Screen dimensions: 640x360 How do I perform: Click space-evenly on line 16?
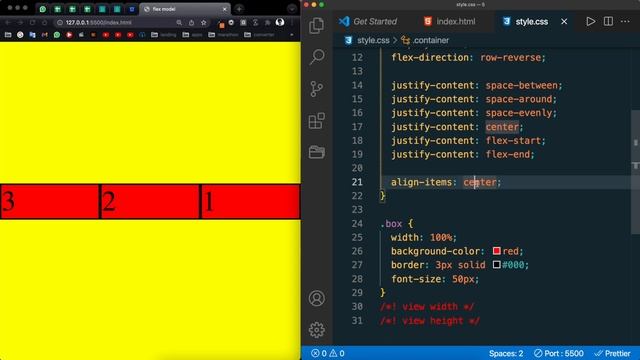tap(518, 113)
